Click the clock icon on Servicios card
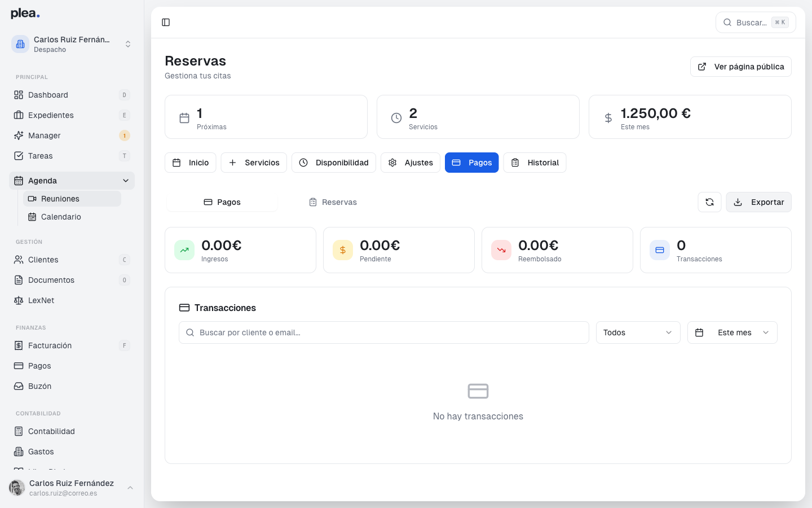 pos(396,118)
